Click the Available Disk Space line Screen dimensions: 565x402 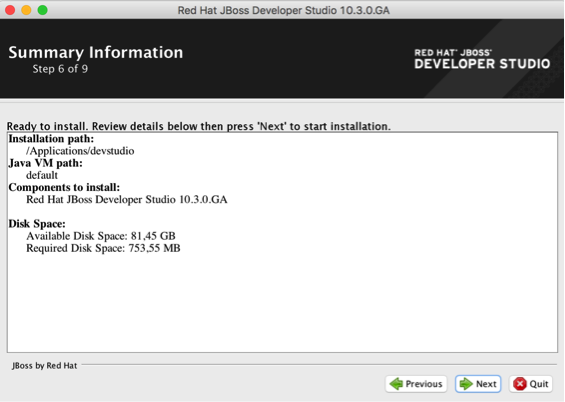coord(101,236)
